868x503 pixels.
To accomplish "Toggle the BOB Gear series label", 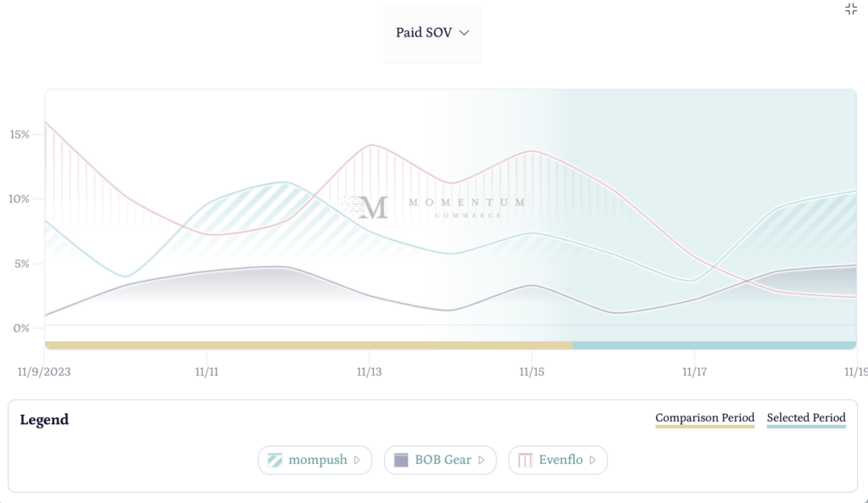I will point(442,460).
